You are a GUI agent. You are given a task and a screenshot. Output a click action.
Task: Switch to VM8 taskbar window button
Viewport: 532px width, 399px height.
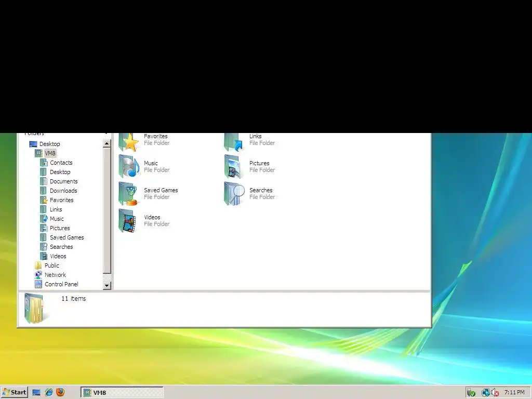pos(122,392)
